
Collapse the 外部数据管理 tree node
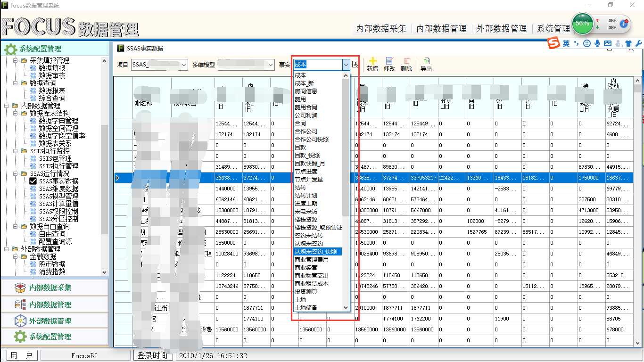tap(7, 249)
